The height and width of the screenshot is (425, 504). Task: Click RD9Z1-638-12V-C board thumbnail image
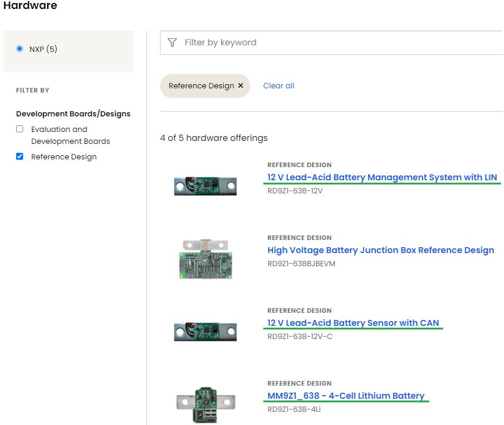pos(205,331)
